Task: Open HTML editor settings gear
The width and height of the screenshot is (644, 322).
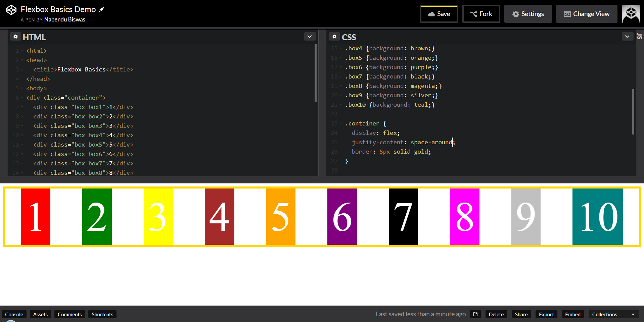Action: point(15,37)
